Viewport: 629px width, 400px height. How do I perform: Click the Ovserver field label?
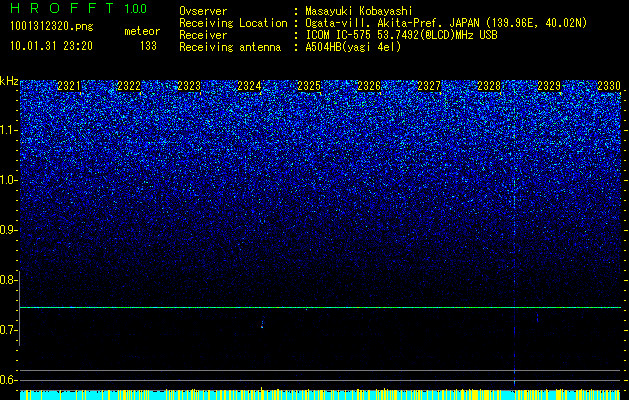203,11
